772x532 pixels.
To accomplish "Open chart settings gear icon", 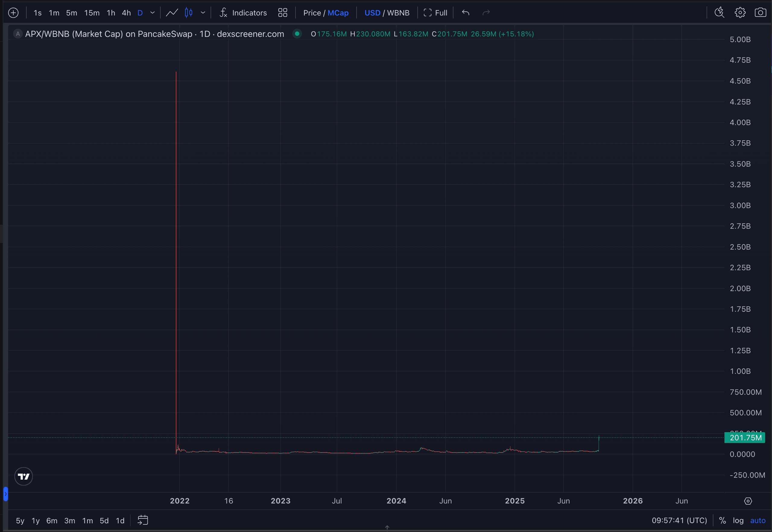I will (x=740, y=13).
